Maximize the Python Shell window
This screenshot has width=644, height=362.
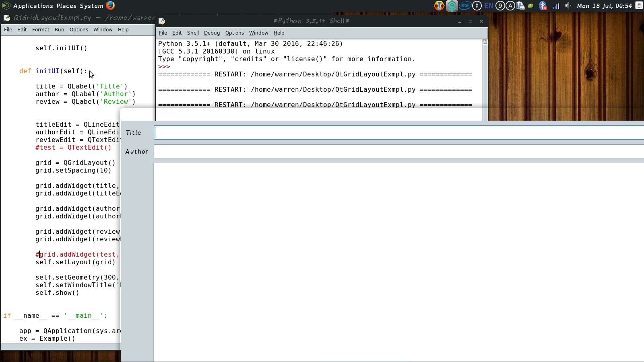click(x=470, y=21)
